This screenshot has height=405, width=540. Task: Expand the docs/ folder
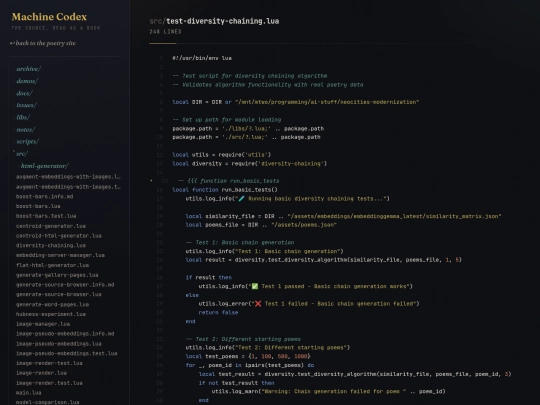point(24,93)
